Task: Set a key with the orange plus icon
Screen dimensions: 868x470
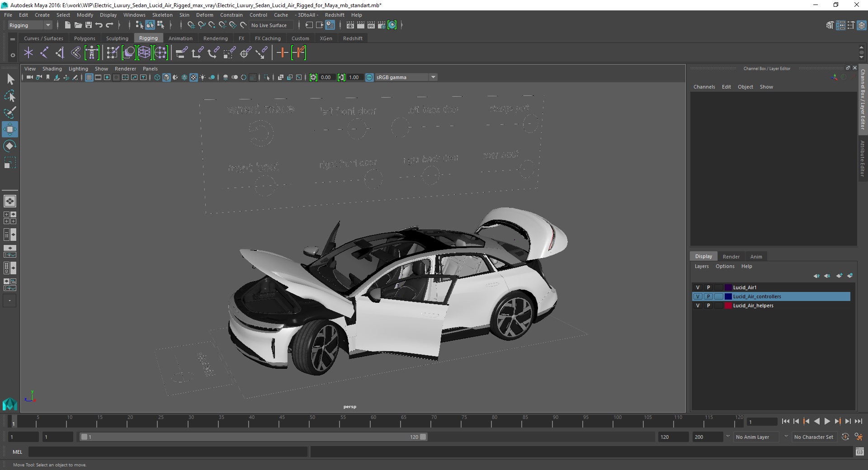Action: [x=282, y=53]
